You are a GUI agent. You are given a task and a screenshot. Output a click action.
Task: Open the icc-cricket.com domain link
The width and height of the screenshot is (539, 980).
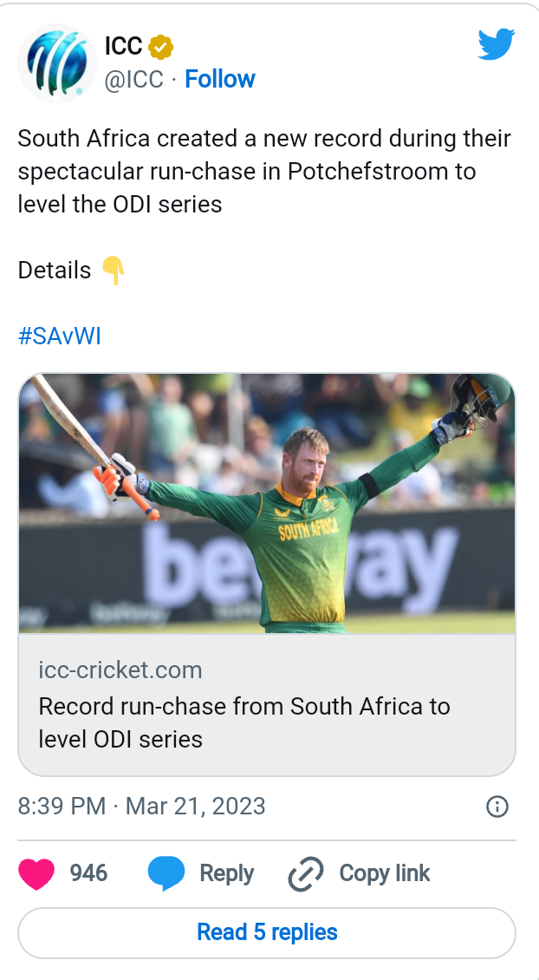tap(120, 670)
